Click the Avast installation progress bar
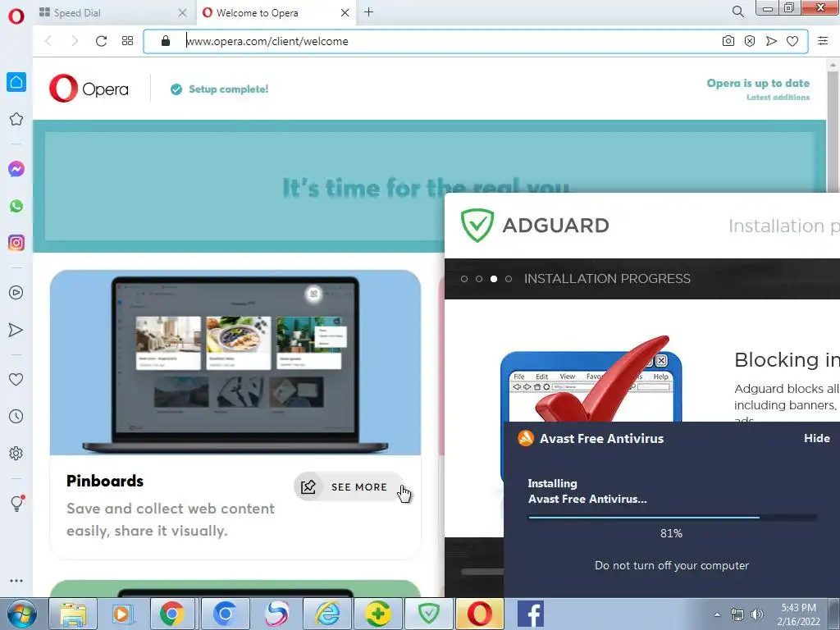This screenshot has width=840, height=630. (673, 518)
